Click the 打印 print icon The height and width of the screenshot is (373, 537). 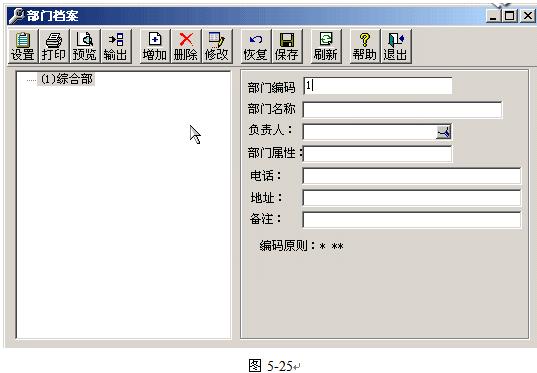point(54,46)
